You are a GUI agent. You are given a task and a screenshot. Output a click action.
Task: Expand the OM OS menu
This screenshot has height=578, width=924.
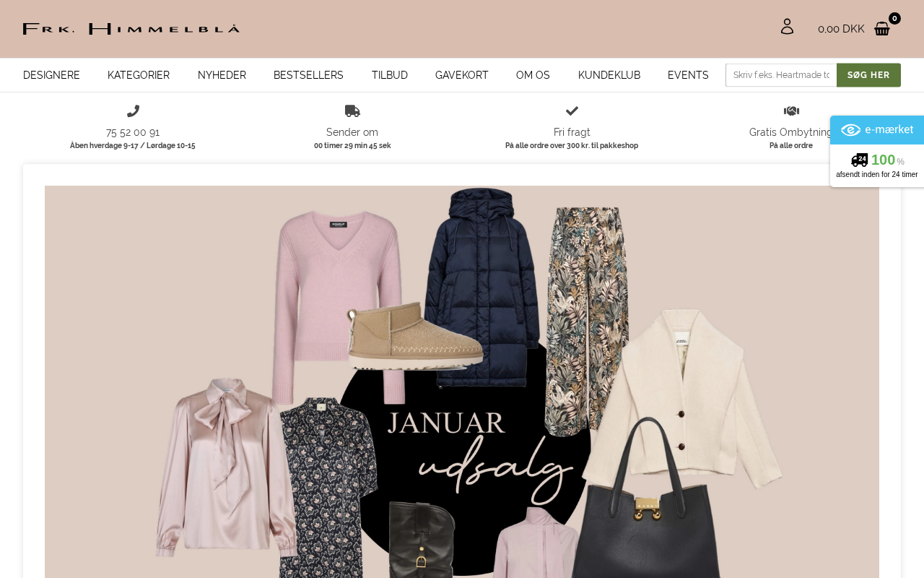point(533,75)
